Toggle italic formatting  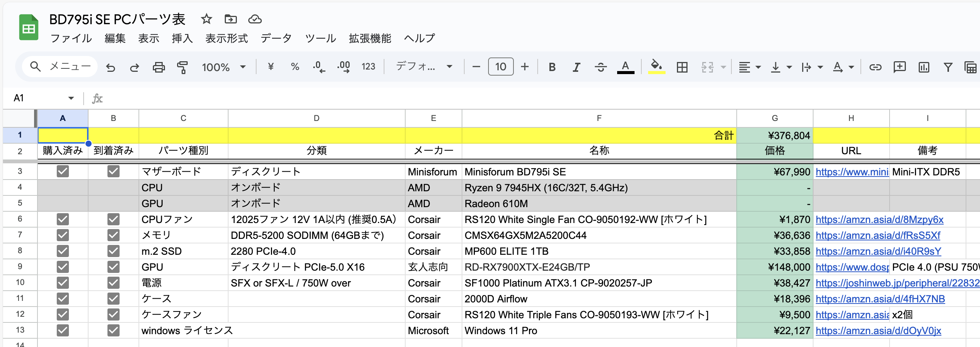(576, 67)
